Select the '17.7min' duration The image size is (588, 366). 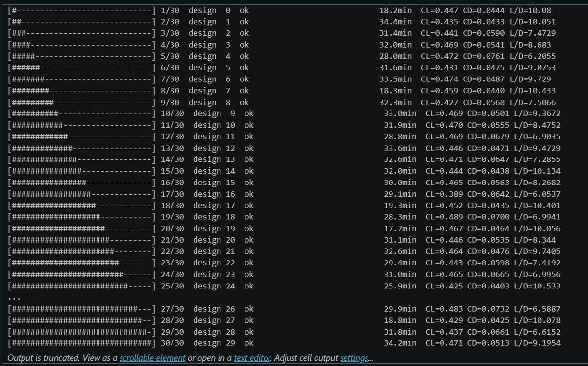point(400,229)
